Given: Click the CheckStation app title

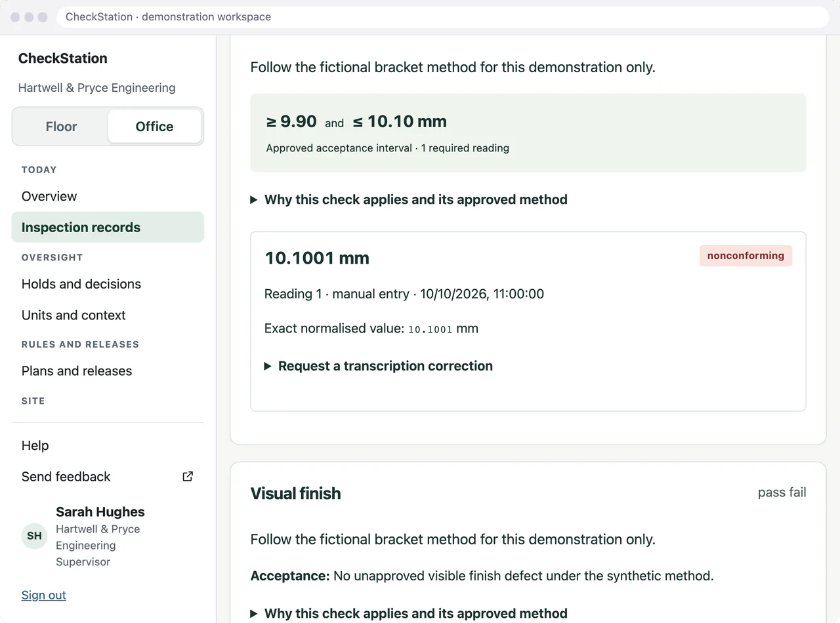Looking at the screenshot, I should coord(63,58).
